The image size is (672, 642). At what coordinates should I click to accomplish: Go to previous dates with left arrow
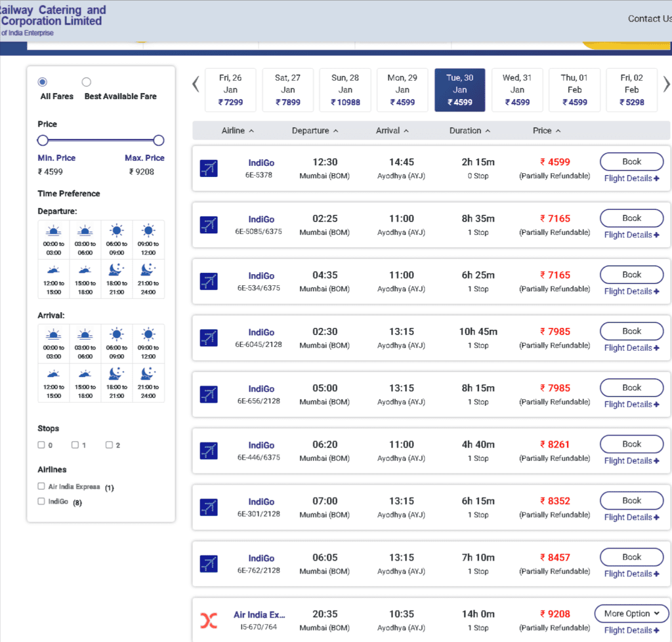pos(196,85)
